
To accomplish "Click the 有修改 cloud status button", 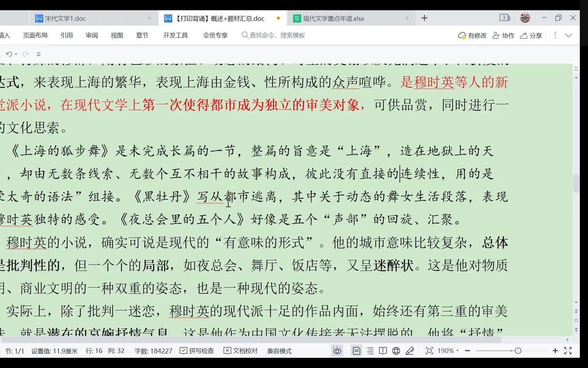I will [472, 35].
